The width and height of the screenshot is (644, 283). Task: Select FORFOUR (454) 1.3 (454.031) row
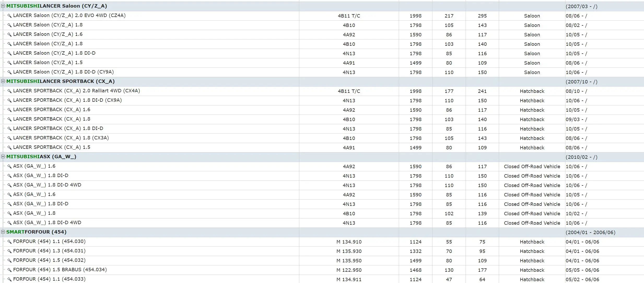click(x=322, y=251)
